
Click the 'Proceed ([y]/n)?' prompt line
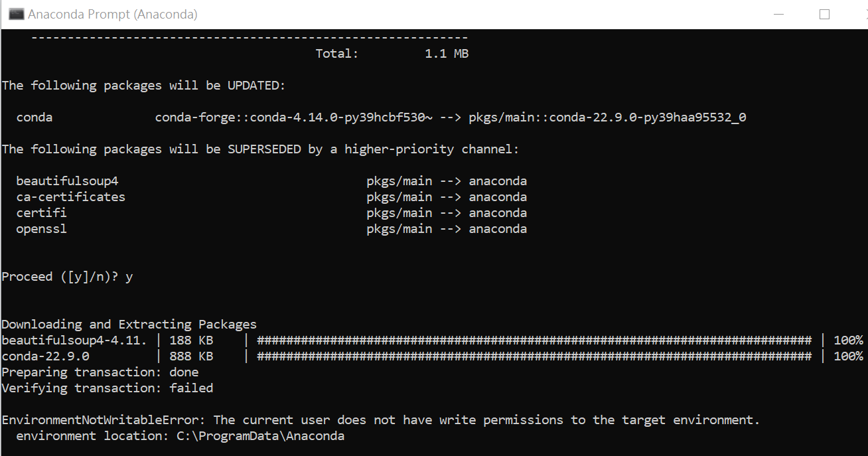67,277
